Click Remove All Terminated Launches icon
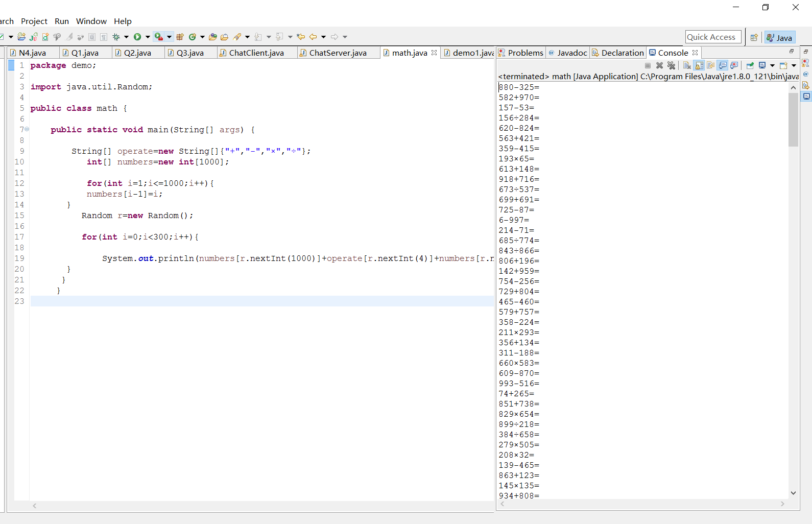The height and width of the screenshot is (524, 812). coord(671,65)
